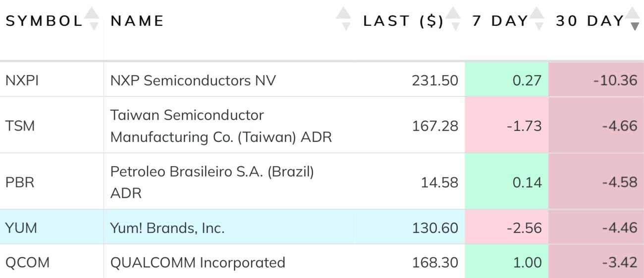
Task: Click NXPI 30 day value -10.36
Action: pyautogui.click(x=615, y=80)
